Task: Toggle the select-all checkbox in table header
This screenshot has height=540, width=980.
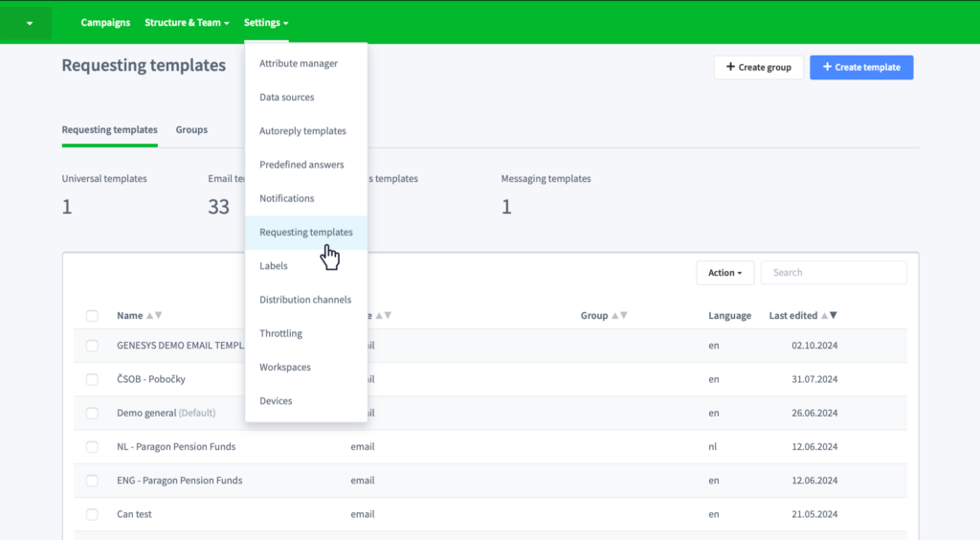Action: [92, 316]
